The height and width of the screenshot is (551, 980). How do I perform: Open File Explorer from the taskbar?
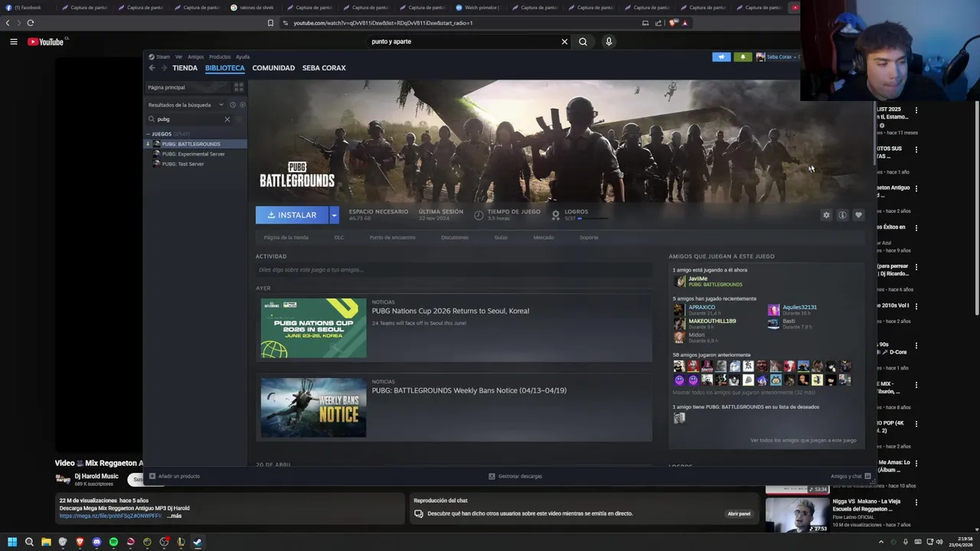coord(46,543)
